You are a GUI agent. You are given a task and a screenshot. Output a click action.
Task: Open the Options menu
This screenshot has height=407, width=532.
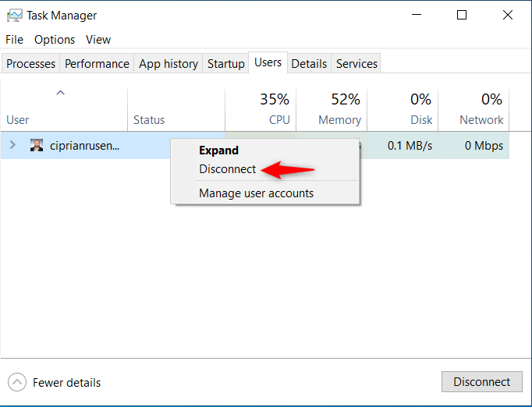(x=55, y=40)
